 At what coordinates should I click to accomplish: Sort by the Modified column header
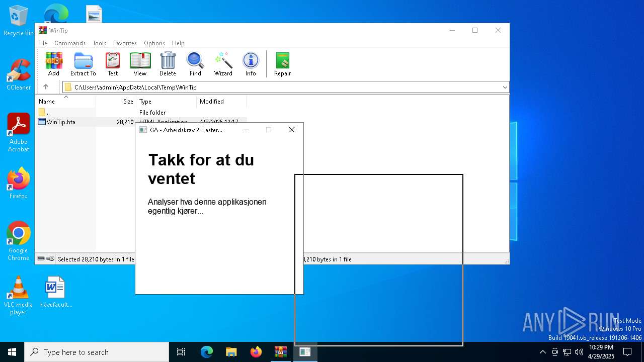click(221, 102)
